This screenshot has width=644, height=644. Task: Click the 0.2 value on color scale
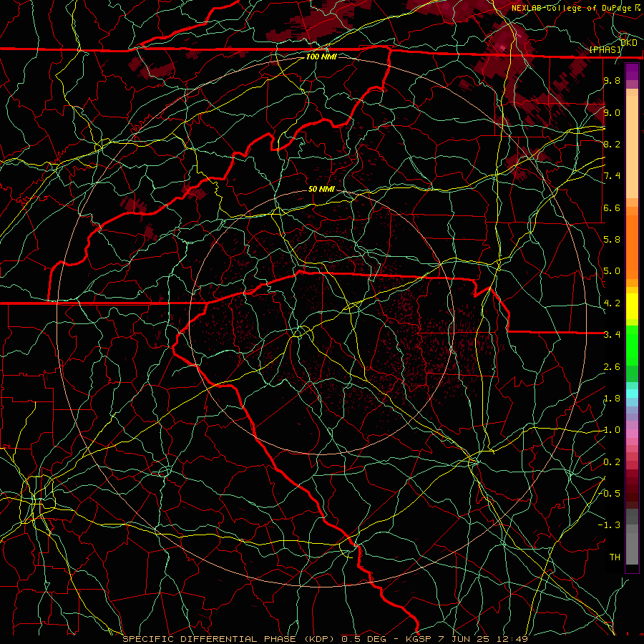[612, 462]
